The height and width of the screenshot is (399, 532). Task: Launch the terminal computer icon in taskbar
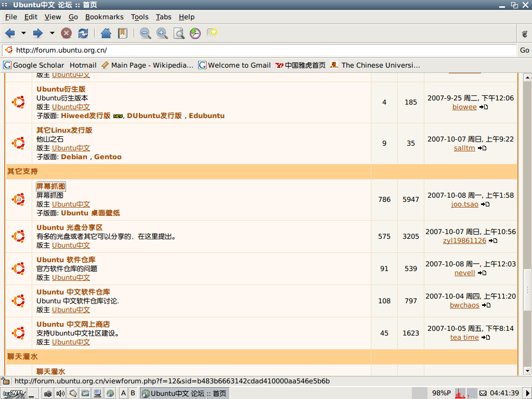(x=98, y=394)
